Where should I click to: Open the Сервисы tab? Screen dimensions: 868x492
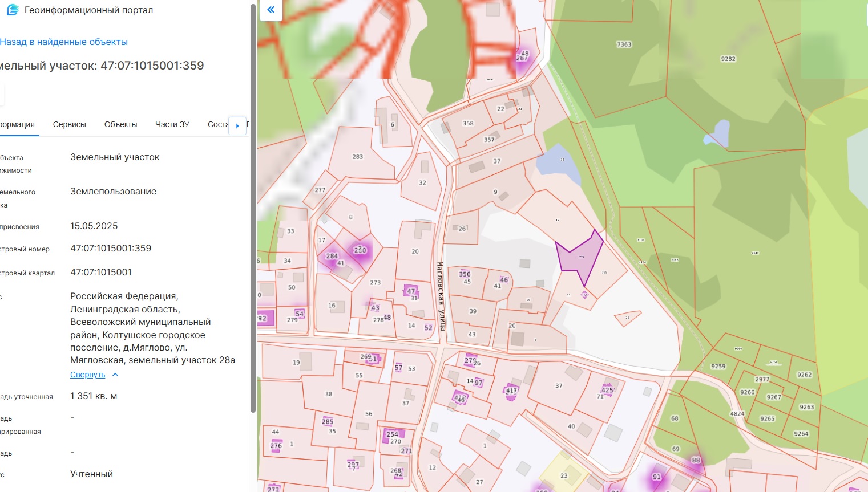(x=69, y=124)
